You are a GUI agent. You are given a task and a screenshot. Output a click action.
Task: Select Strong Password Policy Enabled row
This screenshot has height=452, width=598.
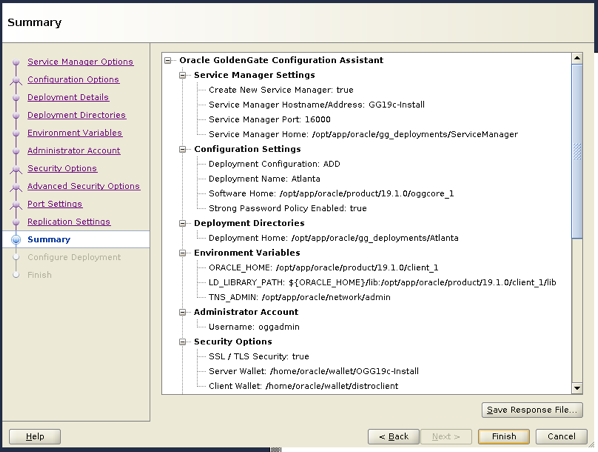click(287, 208)
